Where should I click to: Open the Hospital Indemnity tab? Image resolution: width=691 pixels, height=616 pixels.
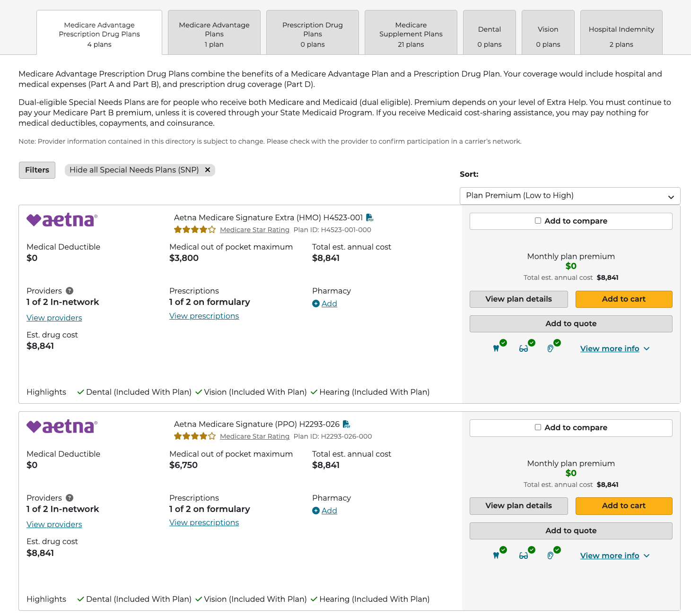(x=621, y=32)
